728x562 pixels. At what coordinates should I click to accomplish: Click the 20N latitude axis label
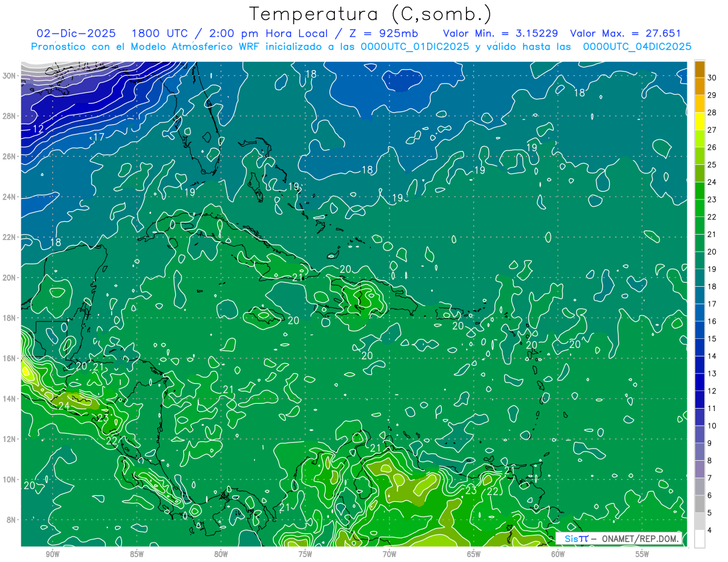coord(10,278)
